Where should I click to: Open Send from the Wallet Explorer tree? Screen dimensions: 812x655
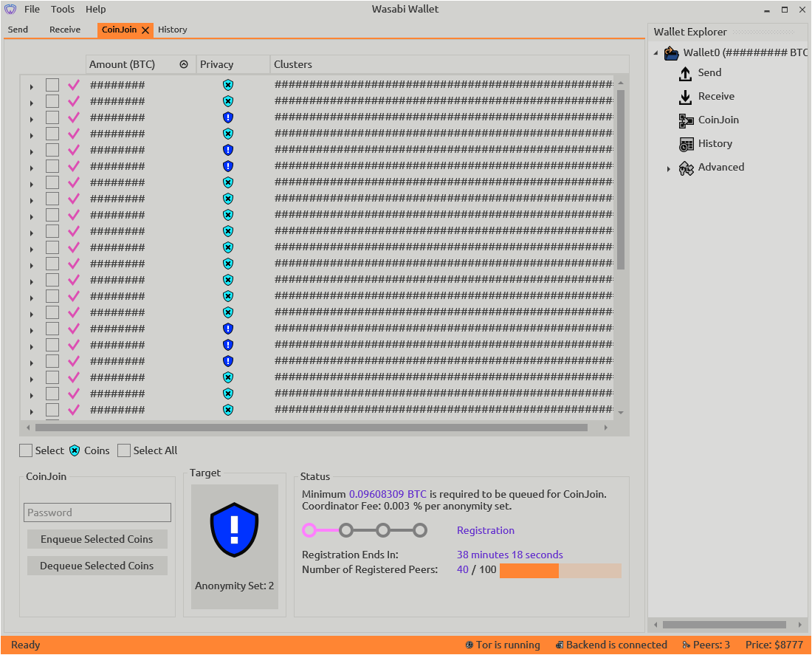(709, 72)
